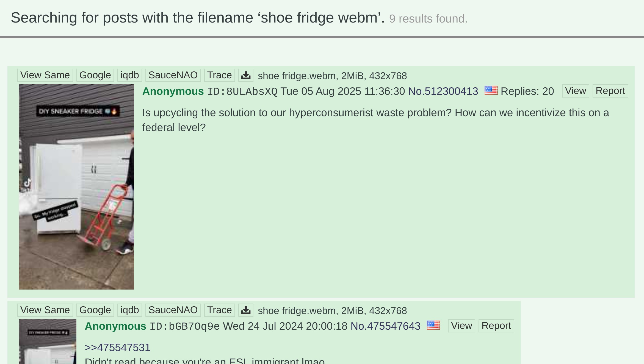Click Trace on the second post
Screen dimensions: 644x364
click(219, 310)
